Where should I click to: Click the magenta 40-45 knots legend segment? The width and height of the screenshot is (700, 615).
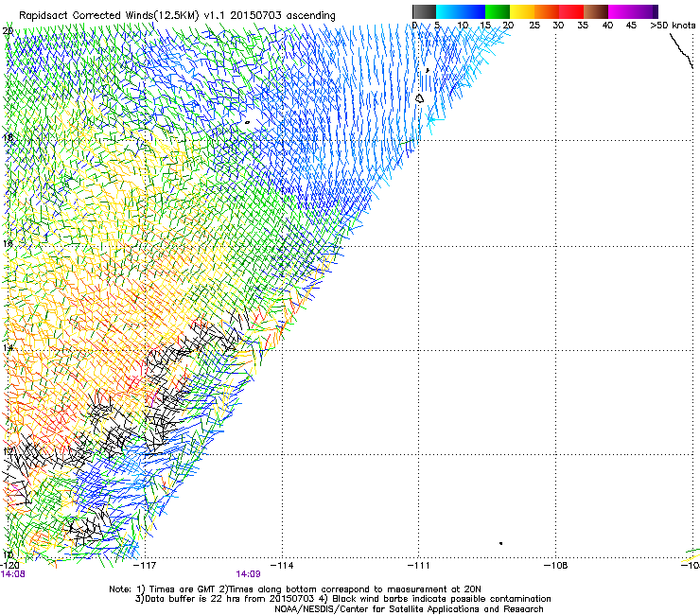pos(621,11)
